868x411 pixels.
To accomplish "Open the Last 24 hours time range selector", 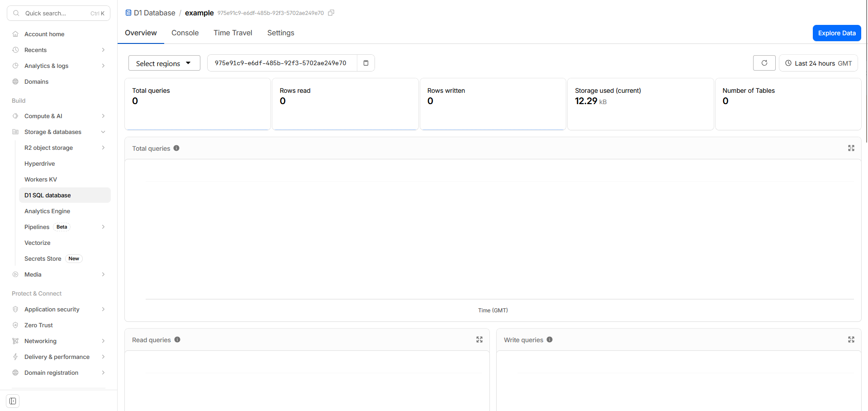I will [x=818, y=63].
